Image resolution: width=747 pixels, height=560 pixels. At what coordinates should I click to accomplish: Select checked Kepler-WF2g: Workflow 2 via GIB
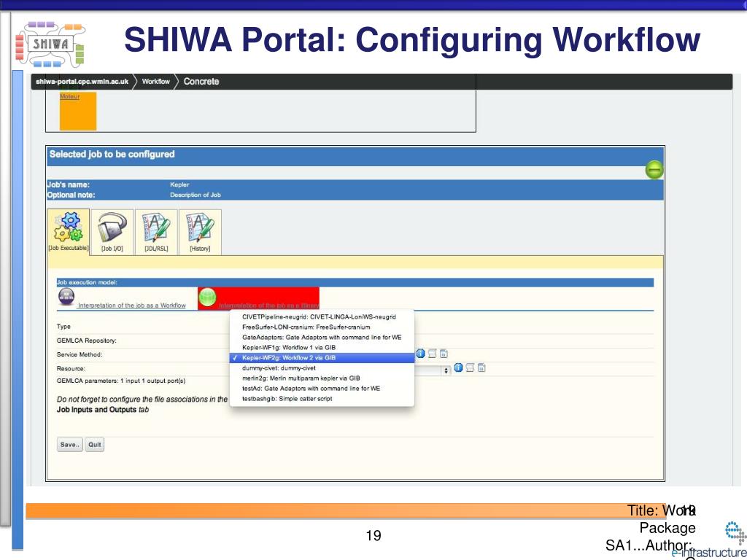click(x=322, y=357)
